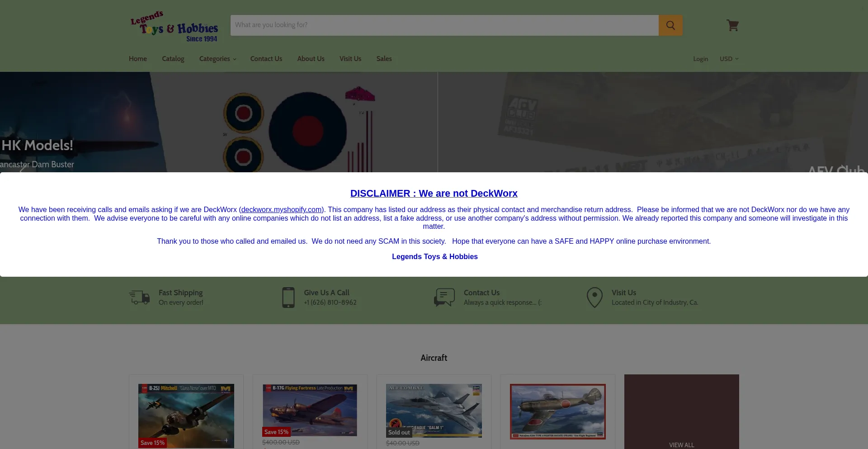The width and height of the screenshot is (868, 449).
Task: Click the 'Thank you to those who called' paragraph
Action: [434, 241]
